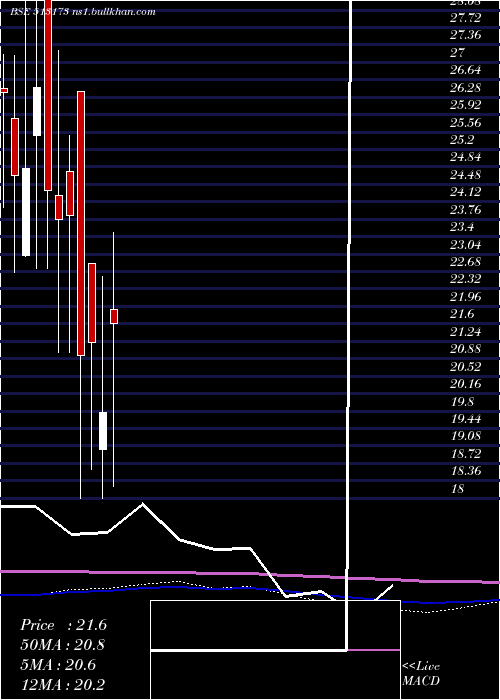500x700 pixels.
Task: Select the 23.4 price axis label
Action: (x=462, y=227)
